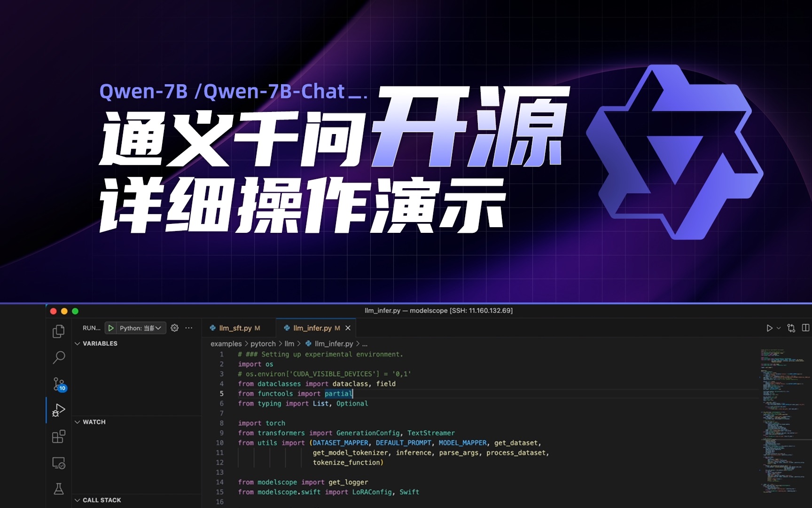This screenshot has width=812, height=508.
Task: Open launch.json via gear icon
Action: (x=175, y=328)
